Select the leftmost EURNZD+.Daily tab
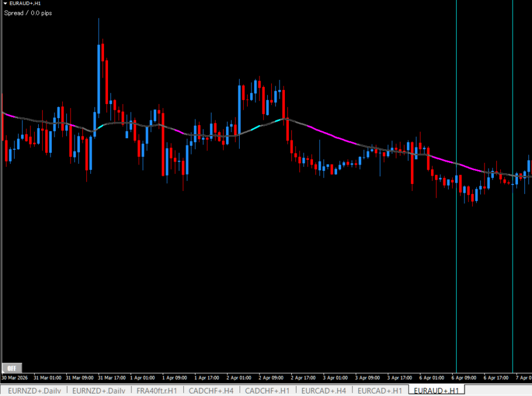This screenshot has height=396, width=532. [x=34, y=390]
